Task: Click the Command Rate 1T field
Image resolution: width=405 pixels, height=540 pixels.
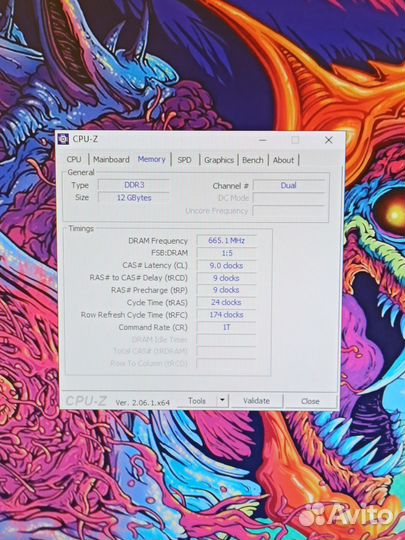Action: [226, 327]
